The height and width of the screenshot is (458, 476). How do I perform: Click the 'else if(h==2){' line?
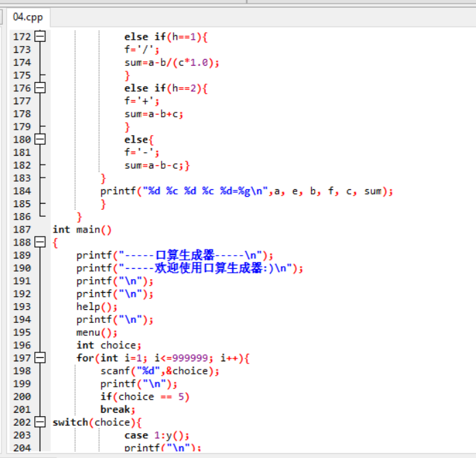166,88
